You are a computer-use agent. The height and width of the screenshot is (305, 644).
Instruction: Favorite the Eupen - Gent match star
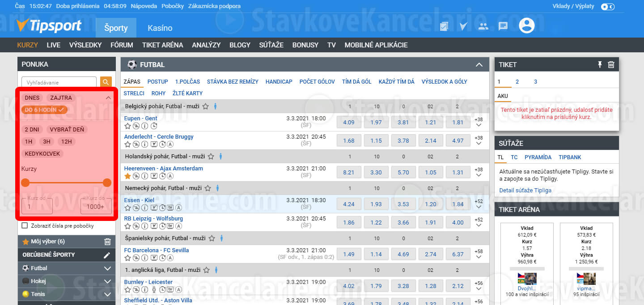[x=127, y=126]
